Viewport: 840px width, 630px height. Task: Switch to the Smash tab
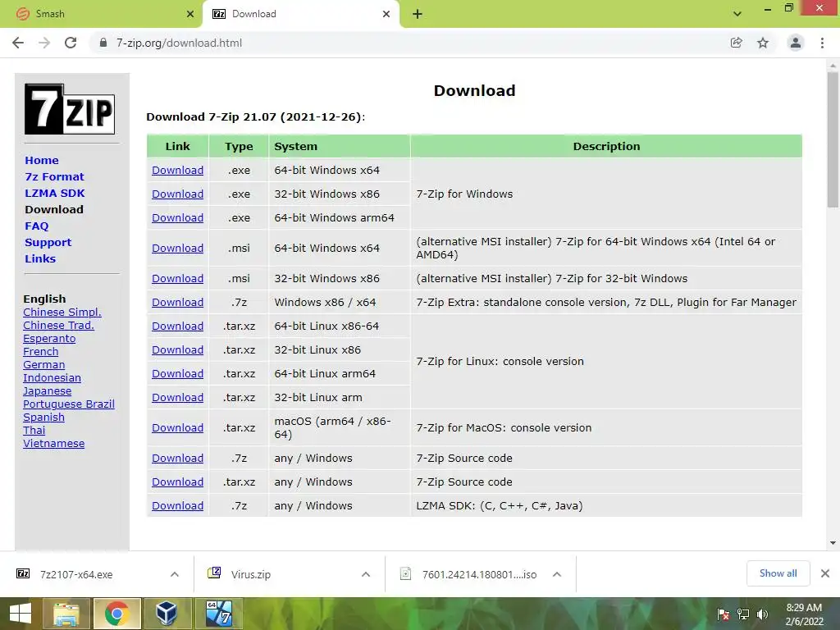coord(101,14)
